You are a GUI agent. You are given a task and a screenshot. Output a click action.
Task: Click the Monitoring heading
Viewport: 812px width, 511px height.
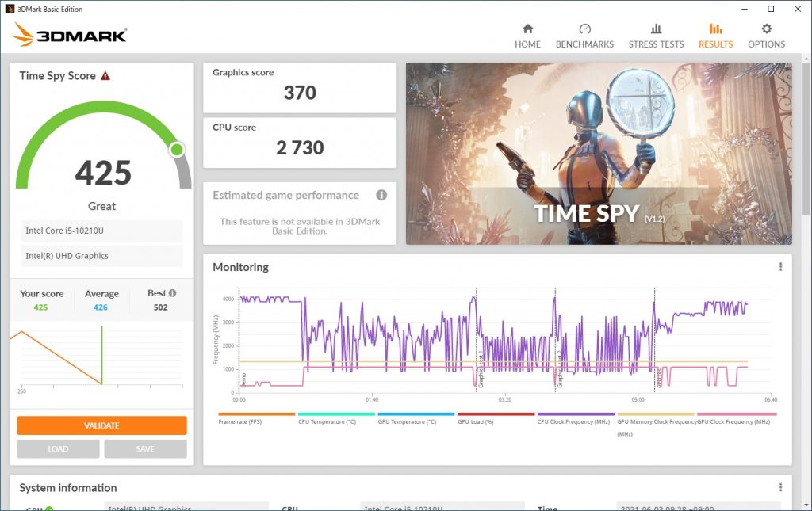tap(241, 267)
